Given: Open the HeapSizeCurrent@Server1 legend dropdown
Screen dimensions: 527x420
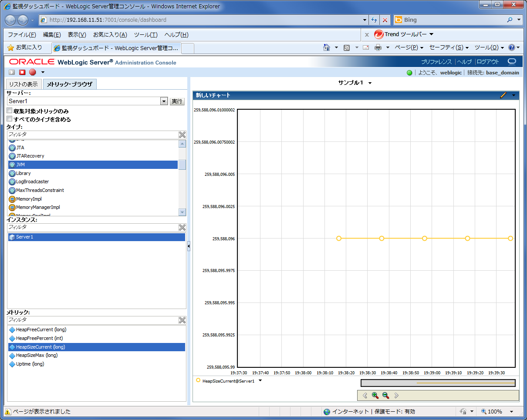Looking at the screenshot, I should (260, 381).
